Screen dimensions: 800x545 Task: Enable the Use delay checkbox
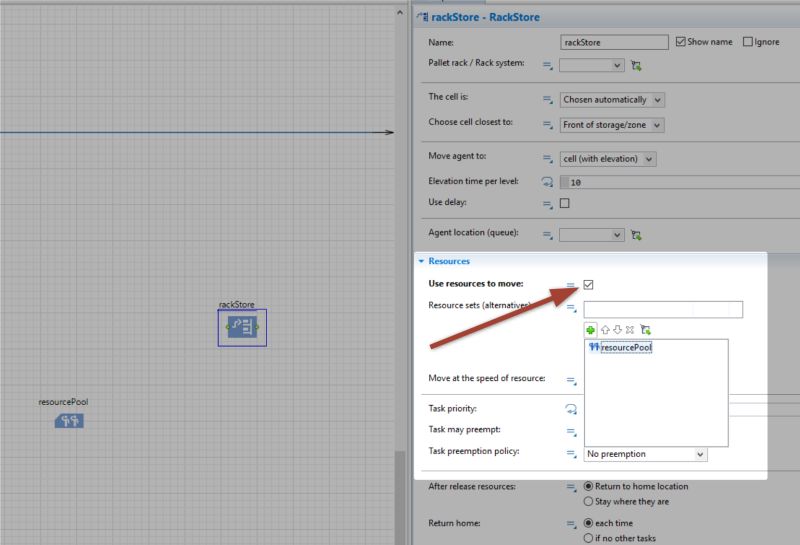coord(564,203)
